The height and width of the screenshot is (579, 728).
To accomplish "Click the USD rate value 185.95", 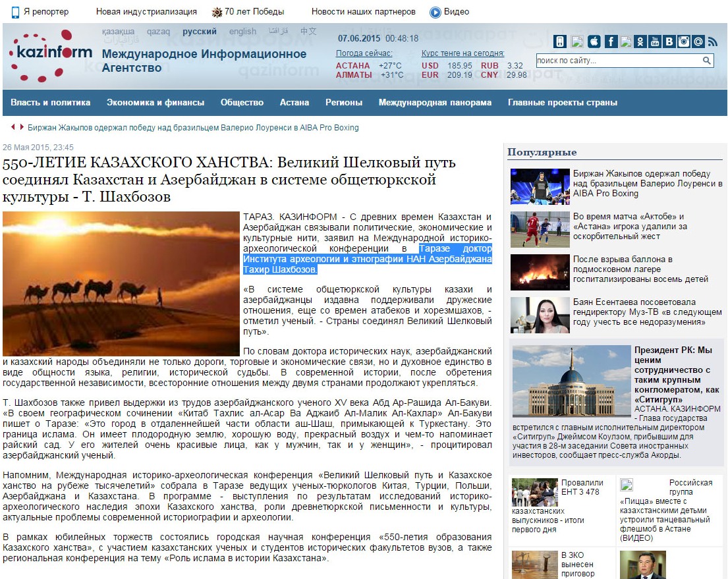I will (x=460, y=66).
